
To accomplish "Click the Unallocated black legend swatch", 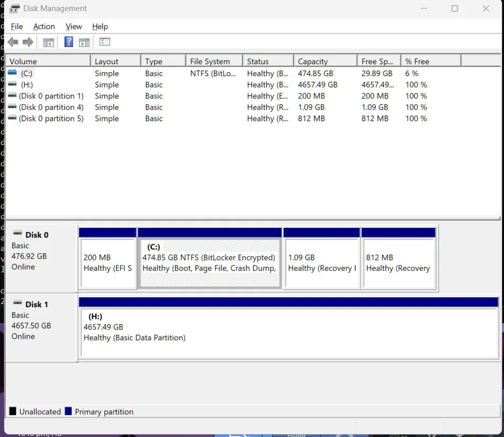I will [13, 411].
